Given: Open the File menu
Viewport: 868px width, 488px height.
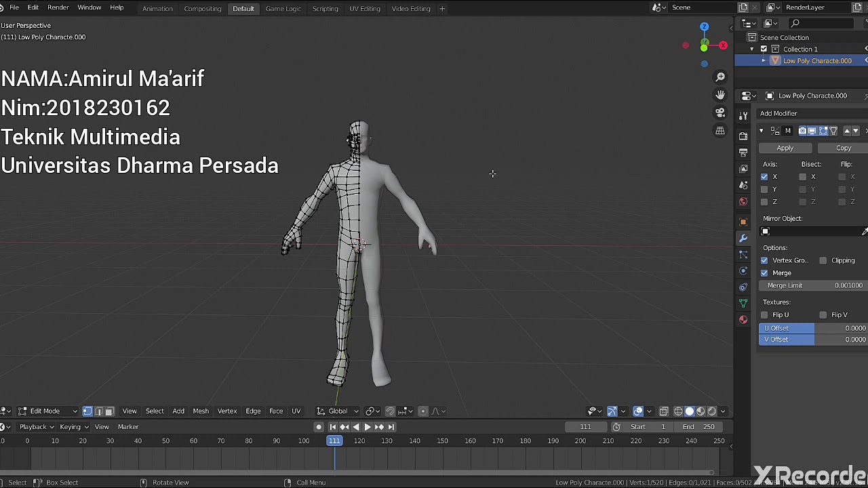Looking at the screenshot, I should tap(14, 8).
